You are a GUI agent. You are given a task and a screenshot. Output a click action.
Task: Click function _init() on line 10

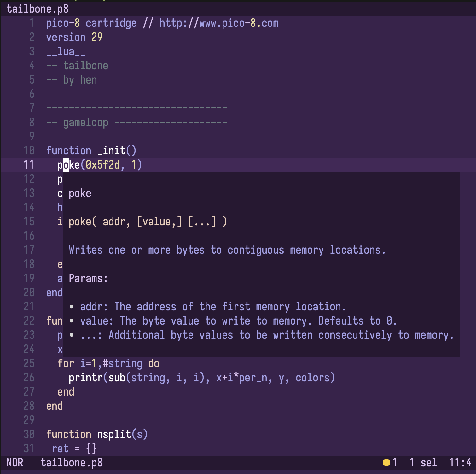(91, 150)
